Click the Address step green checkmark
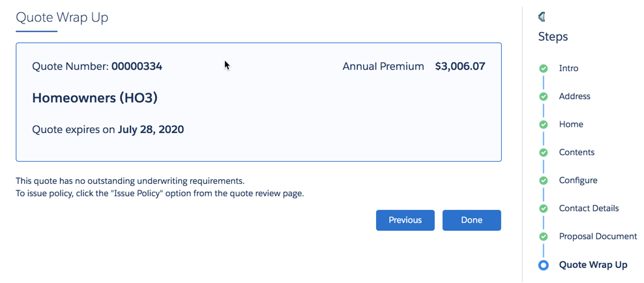The width and height of the screenshot is (644, 283). pos(544,97)
